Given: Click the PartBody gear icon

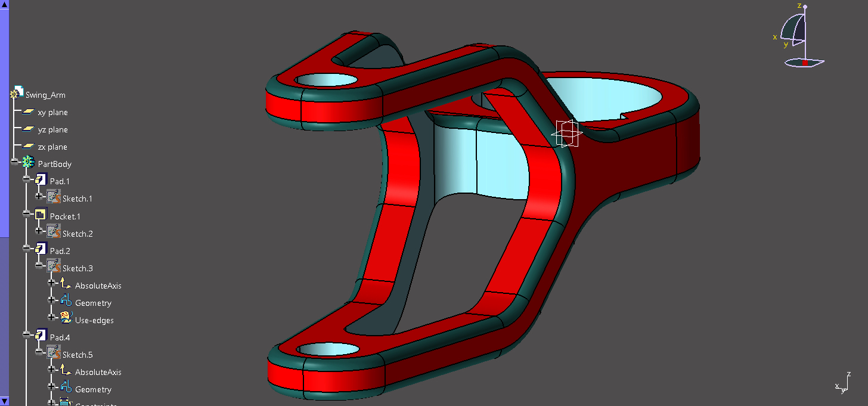Looking at the screenshot, I should (29, 163).
